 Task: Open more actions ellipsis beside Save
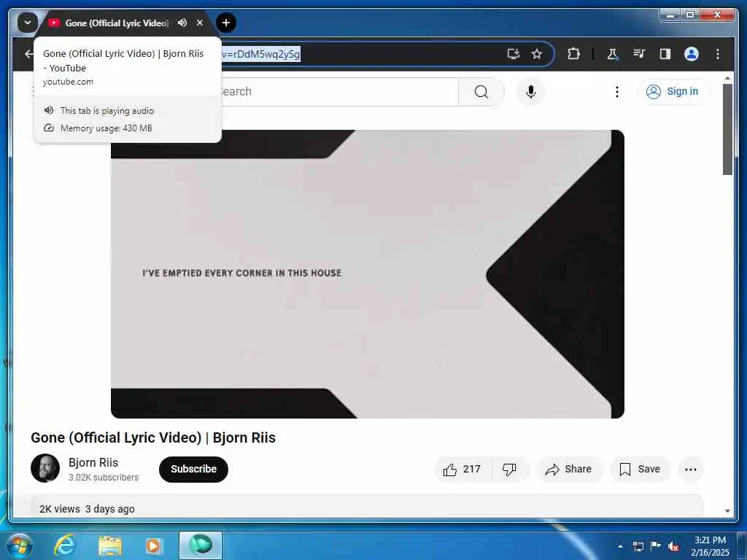coord(690,469)
